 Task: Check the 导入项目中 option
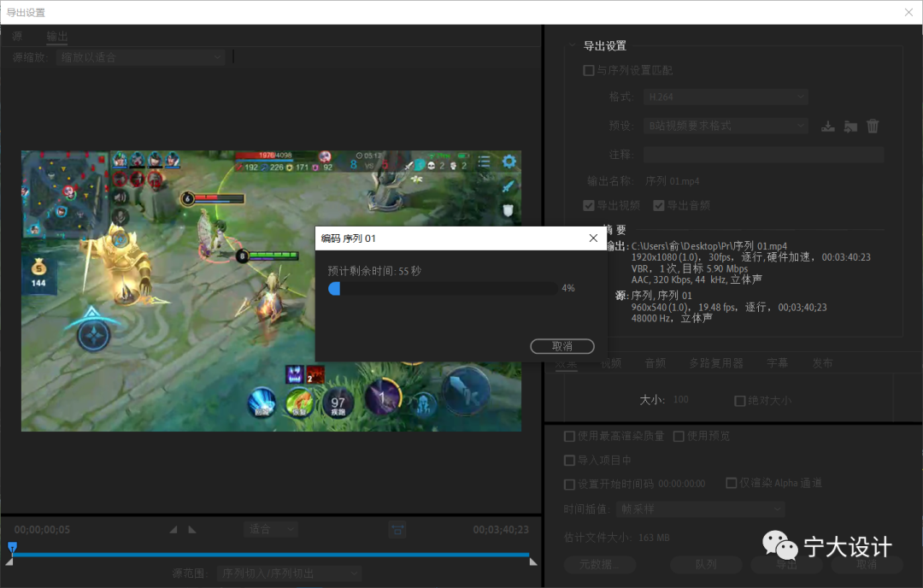tap(569, 461)
